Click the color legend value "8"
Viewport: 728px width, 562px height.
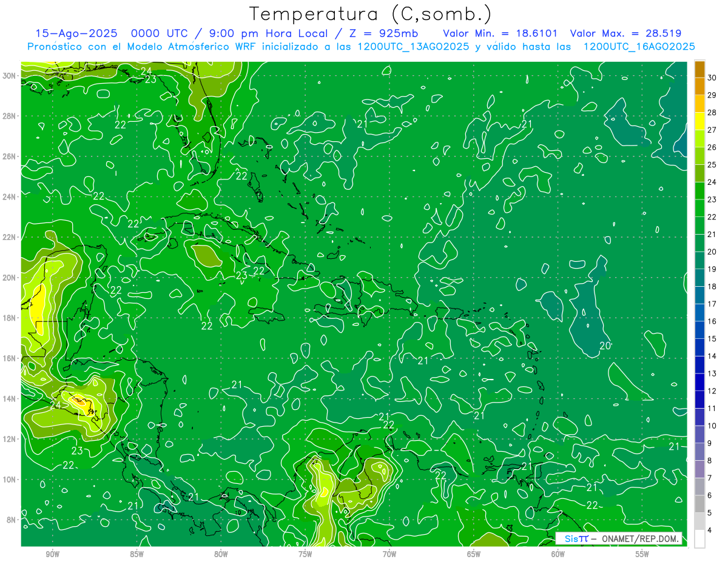point(710,460)
